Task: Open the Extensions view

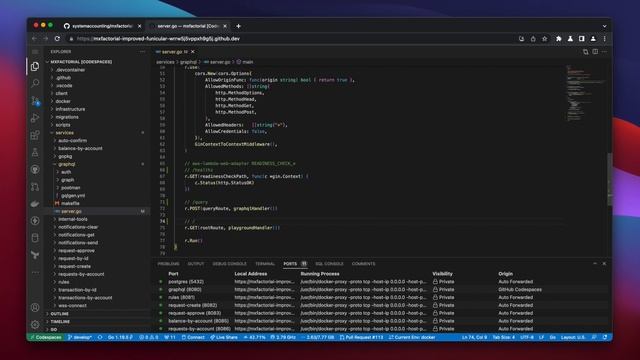Action: (35, 135)
